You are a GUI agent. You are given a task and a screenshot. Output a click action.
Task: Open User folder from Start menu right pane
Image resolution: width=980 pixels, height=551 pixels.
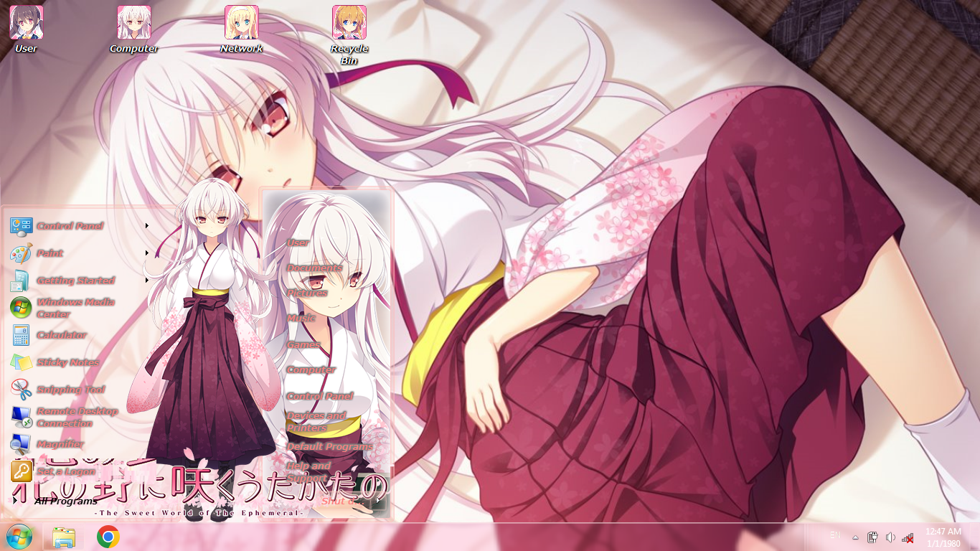coord(298,242)
